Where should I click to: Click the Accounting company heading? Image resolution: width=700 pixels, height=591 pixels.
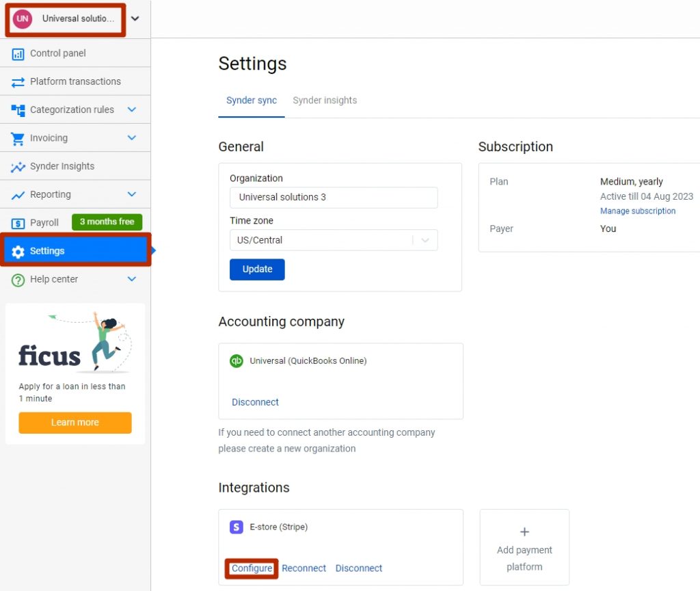click(x=281, y=321)
